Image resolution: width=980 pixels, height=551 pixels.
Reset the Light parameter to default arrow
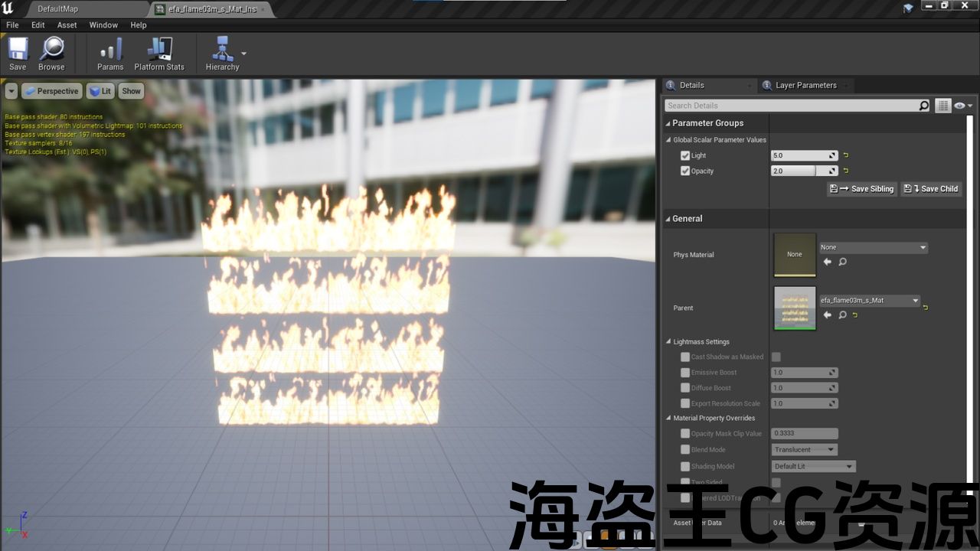pos(846,155)
